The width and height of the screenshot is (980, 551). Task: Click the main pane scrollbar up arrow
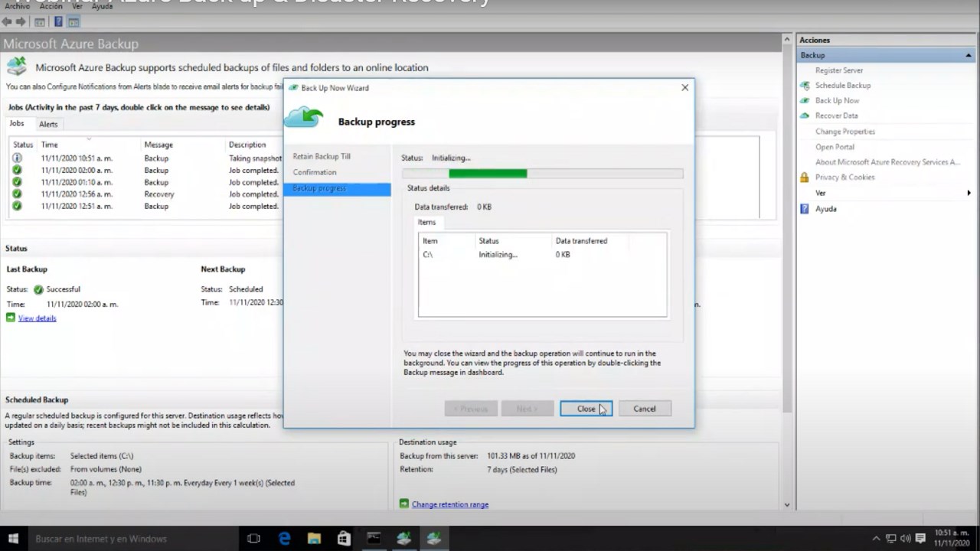[x=787, y=39]
